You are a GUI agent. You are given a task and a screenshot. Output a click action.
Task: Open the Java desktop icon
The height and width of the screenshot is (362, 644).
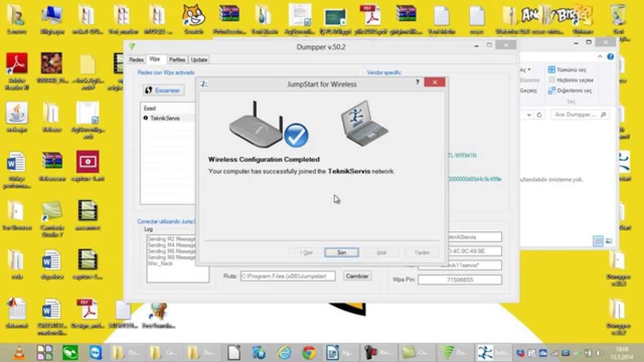pyautogui.click(x=17, y=117)
